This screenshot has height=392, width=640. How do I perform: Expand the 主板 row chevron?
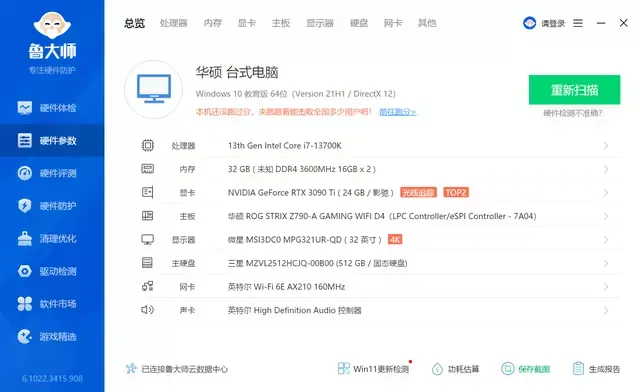pyautogui.click(x=606, y=216)
